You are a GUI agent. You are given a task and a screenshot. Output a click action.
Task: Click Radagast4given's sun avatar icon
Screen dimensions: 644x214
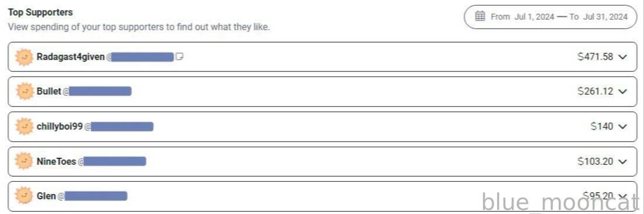coord(24,57)
